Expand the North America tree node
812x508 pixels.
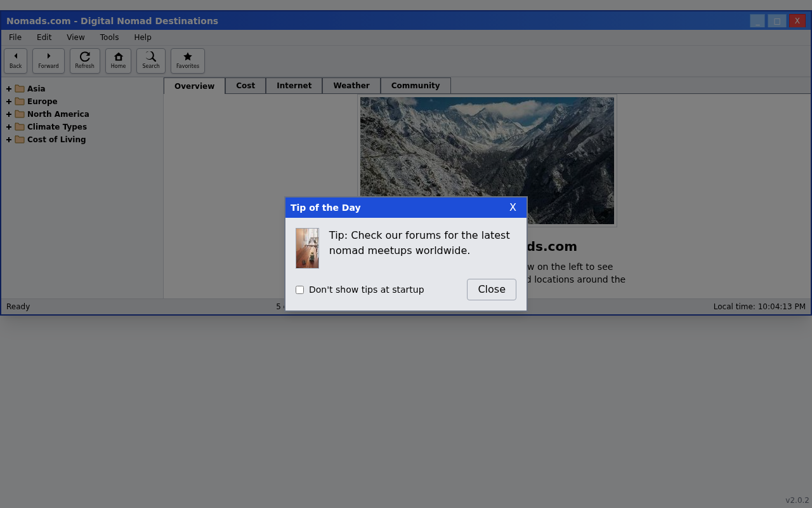[9, 114]
